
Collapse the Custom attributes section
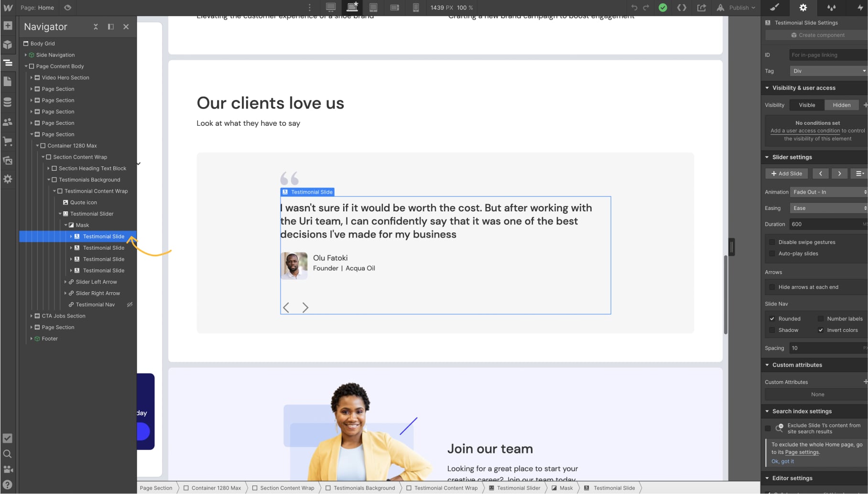coord(767,365)
